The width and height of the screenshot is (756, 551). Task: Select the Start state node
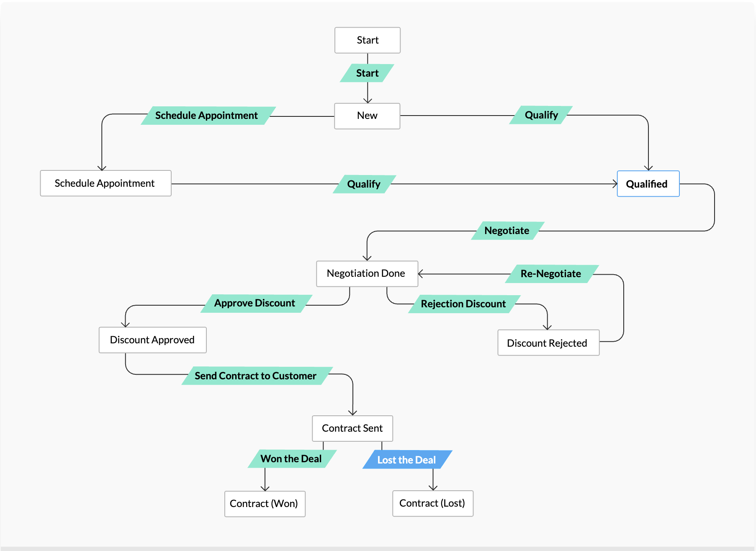[367, 40]
